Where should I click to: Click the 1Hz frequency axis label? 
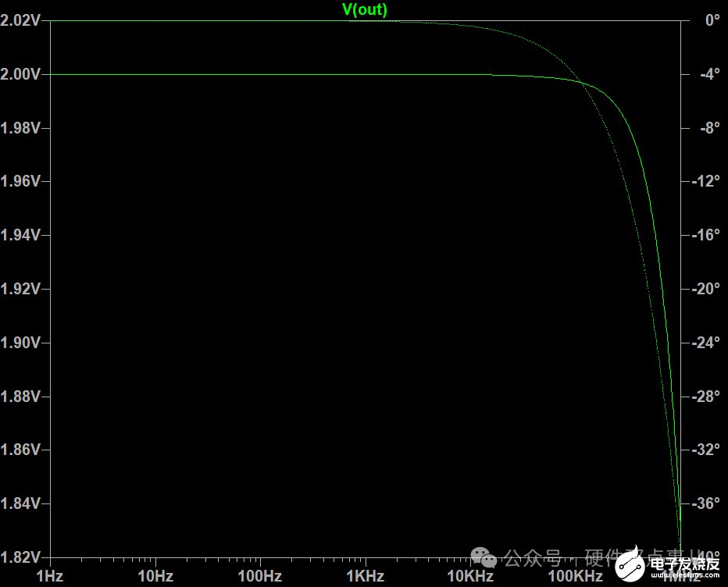pyautogui.click(x=50, y=576)
